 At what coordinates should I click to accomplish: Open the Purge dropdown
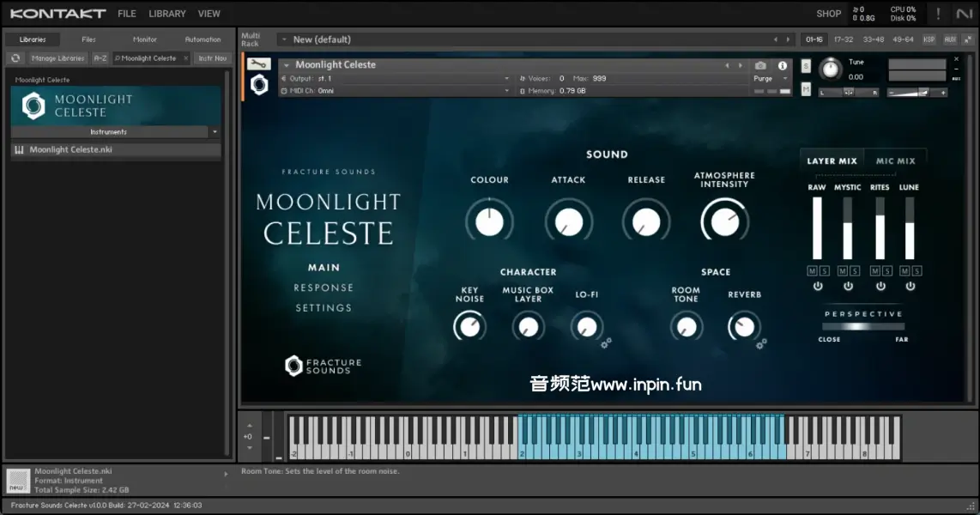click(770, 78)
